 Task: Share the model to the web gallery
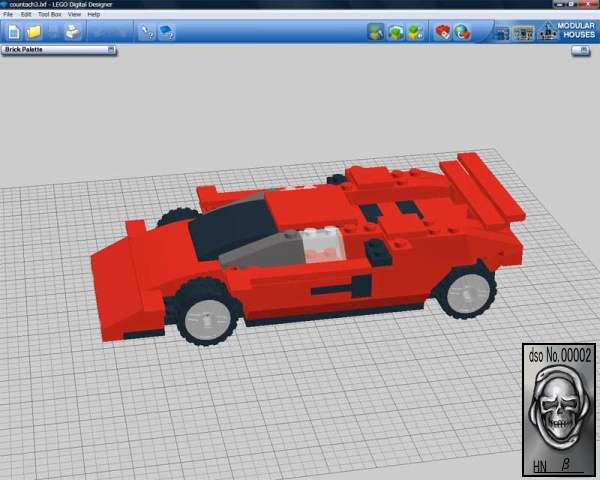(462, 32)
